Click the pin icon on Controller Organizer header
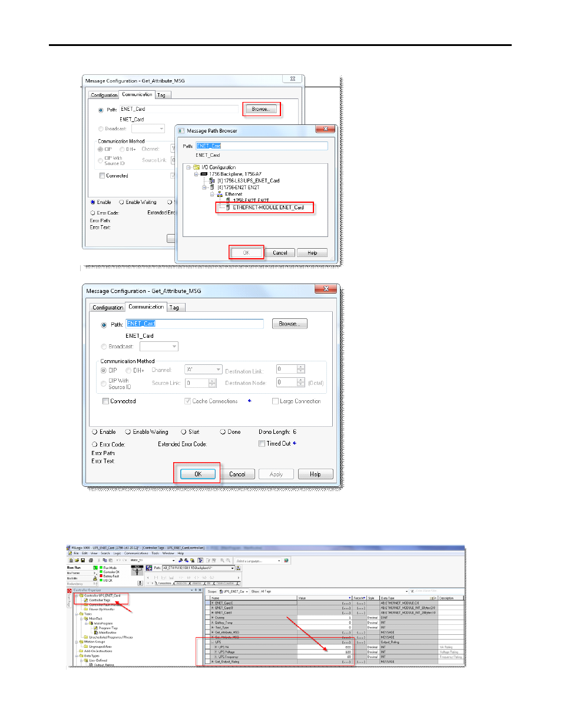 tap(196, 590)
